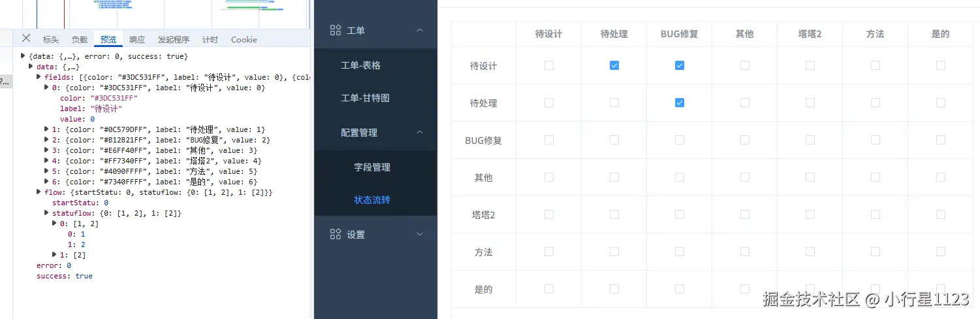Enable 其他 row's 待设计 checkbox
The image size is (980, 319).
click(548, 177)
